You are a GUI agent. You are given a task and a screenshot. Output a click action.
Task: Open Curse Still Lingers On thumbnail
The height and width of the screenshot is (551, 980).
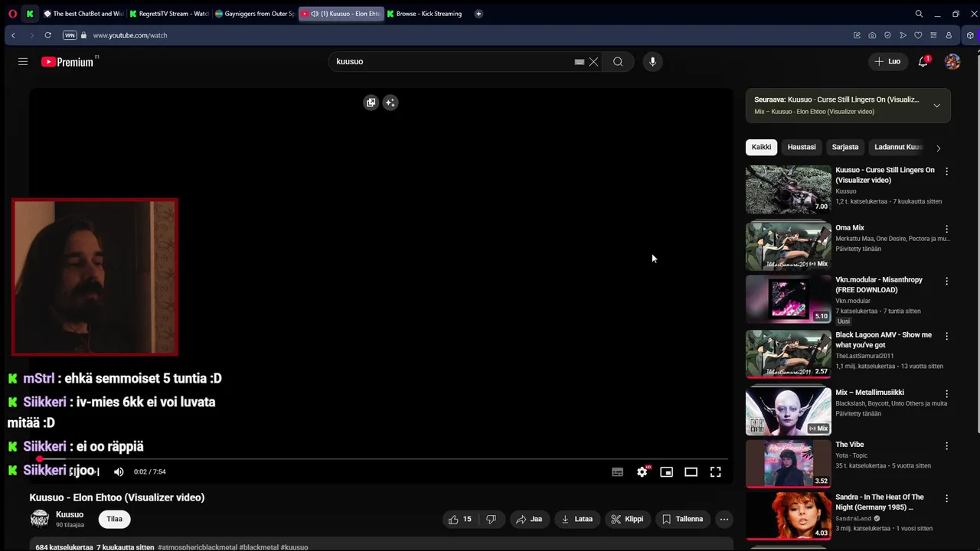[x=789, y=189]
